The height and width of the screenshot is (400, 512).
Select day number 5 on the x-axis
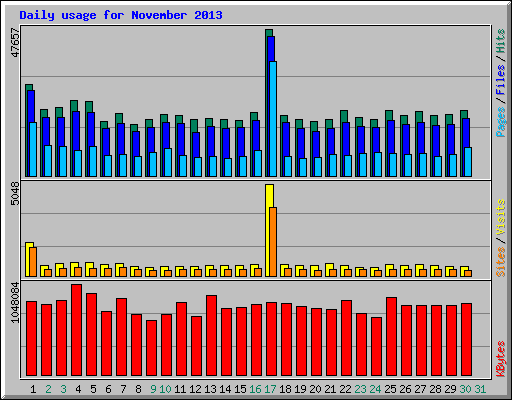pyautogui.click(x=93, y=389)
